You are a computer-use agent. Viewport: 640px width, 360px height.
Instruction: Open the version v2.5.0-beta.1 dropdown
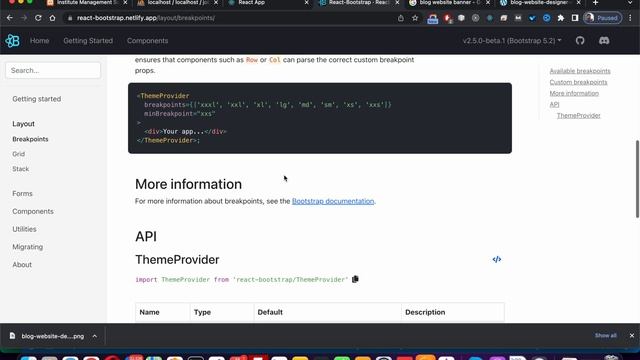click(x=512, y=40)
